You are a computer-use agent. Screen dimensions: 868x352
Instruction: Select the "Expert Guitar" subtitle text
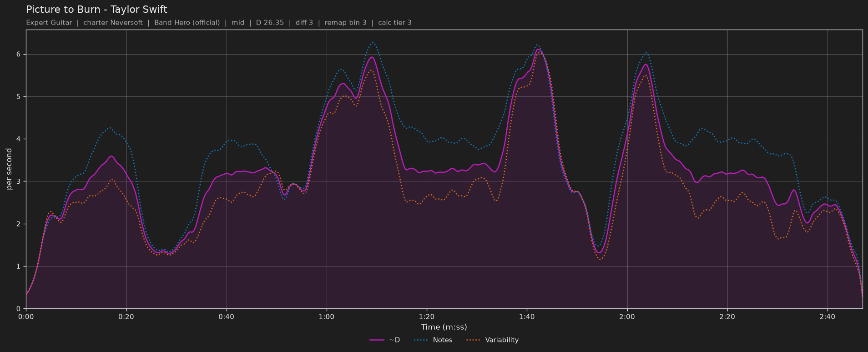[x=49, y=23]
